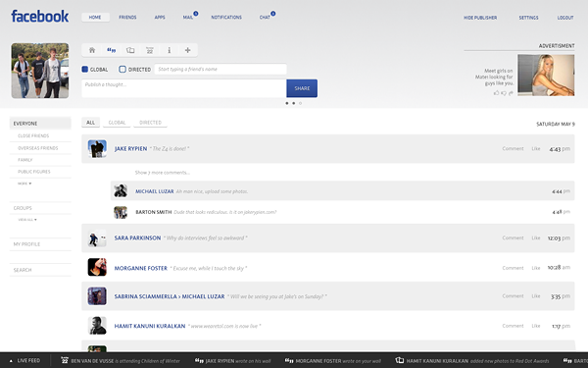Share the advertisement with arrow icon
This screenshot has height=368, width=588.
[511, 93]
